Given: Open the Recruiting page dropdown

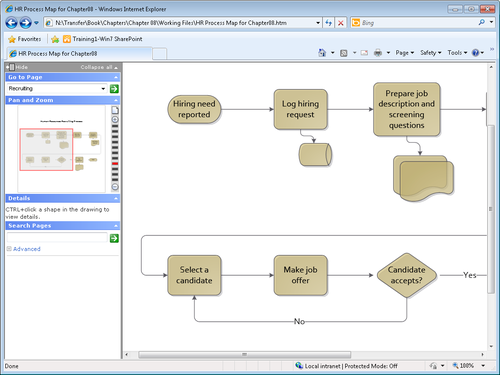Looking at the screenshot, I should [x=103, y=89].
